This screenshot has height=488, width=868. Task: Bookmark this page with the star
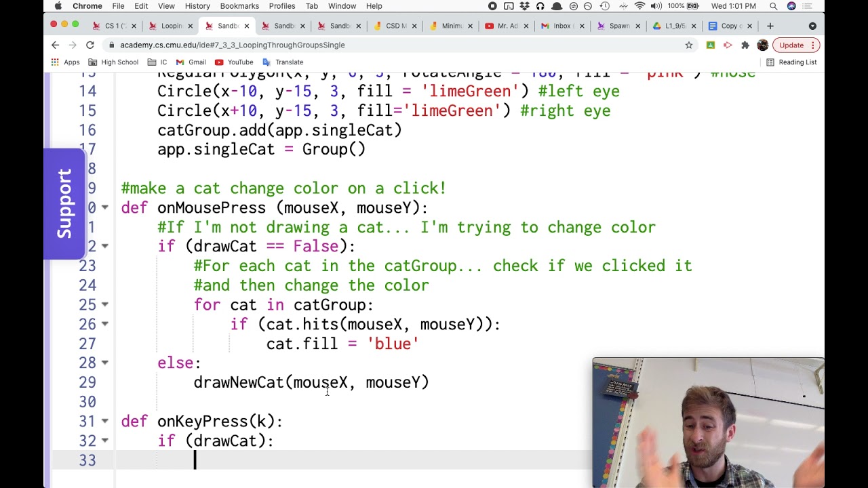point(689,45)
